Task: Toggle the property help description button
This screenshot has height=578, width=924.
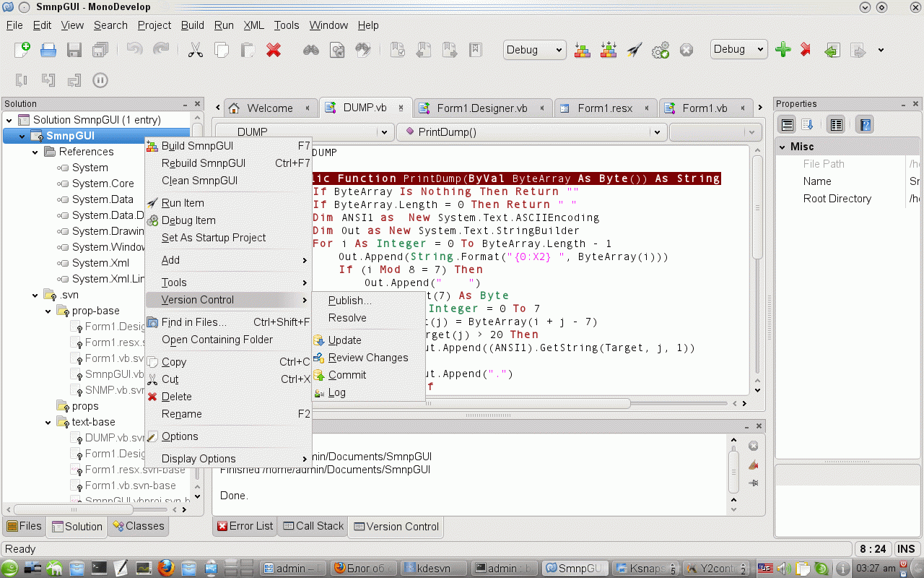Action: click(865, 124)
